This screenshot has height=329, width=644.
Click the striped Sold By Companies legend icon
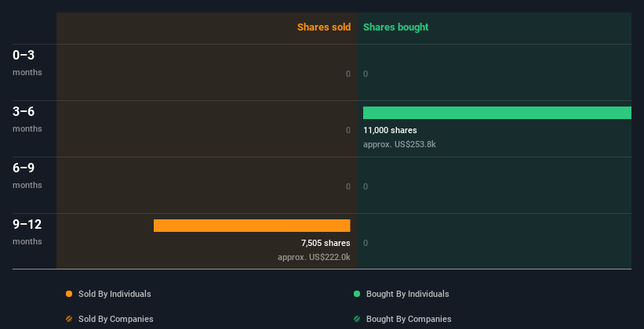[x=69, y=319]
